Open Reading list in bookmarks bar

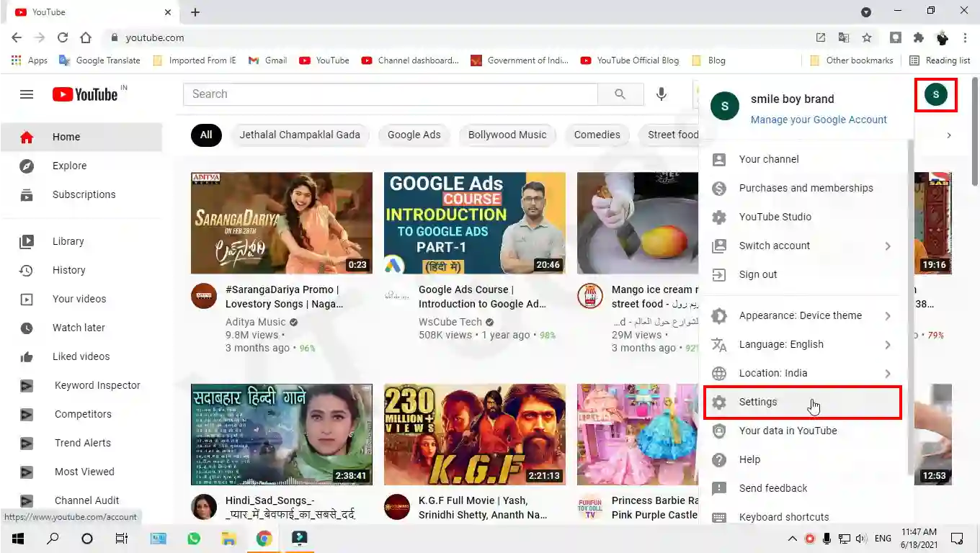(x=940, y=60)
